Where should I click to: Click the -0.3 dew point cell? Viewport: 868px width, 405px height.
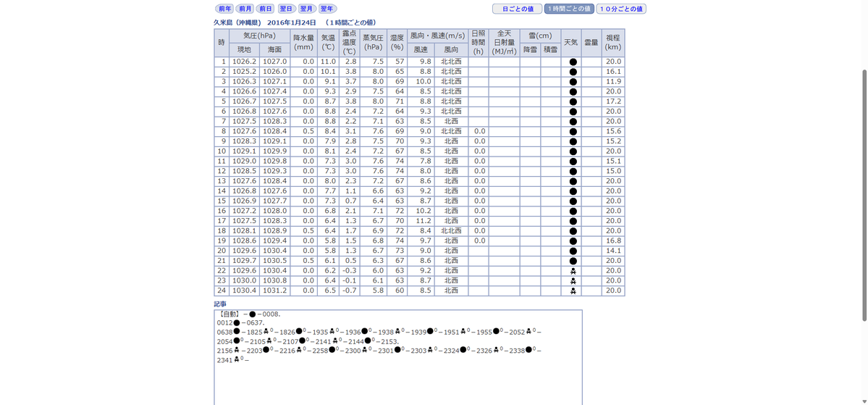[350, 271]
